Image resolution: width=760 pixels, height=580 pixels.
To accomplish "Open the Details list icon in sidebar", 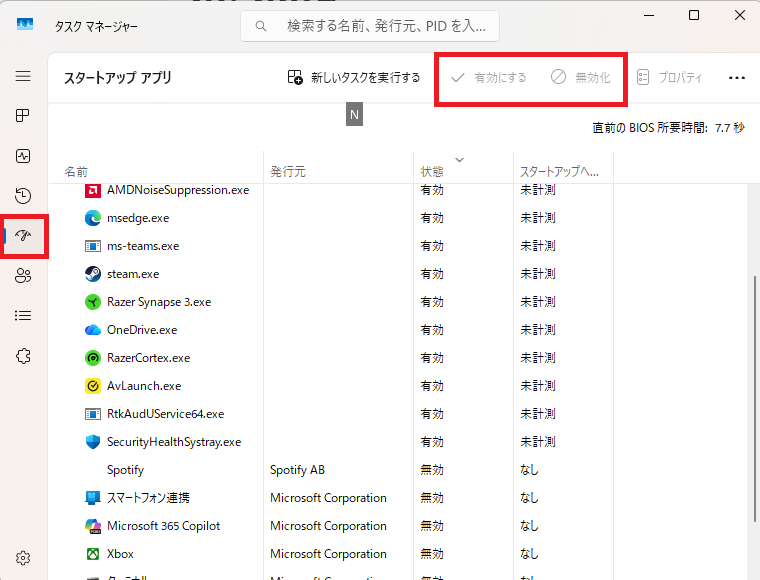I will (23, 316).
